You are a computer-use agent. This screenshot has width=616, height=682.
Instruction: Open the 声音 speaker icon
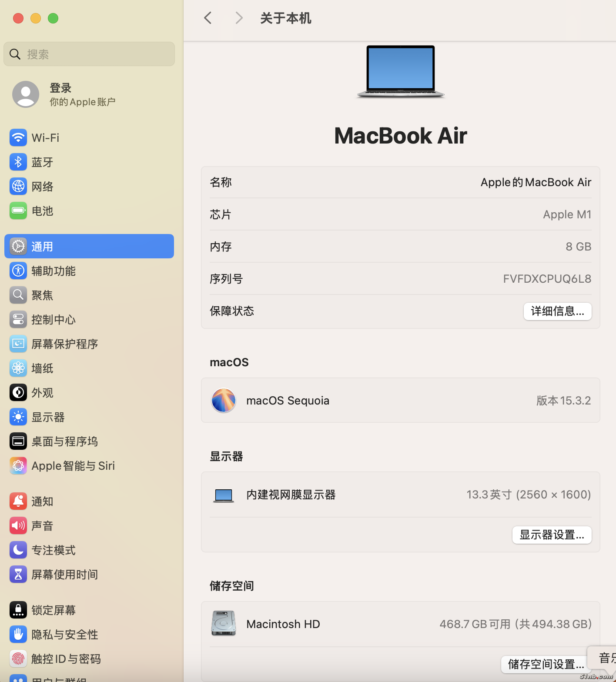point(18,526)
